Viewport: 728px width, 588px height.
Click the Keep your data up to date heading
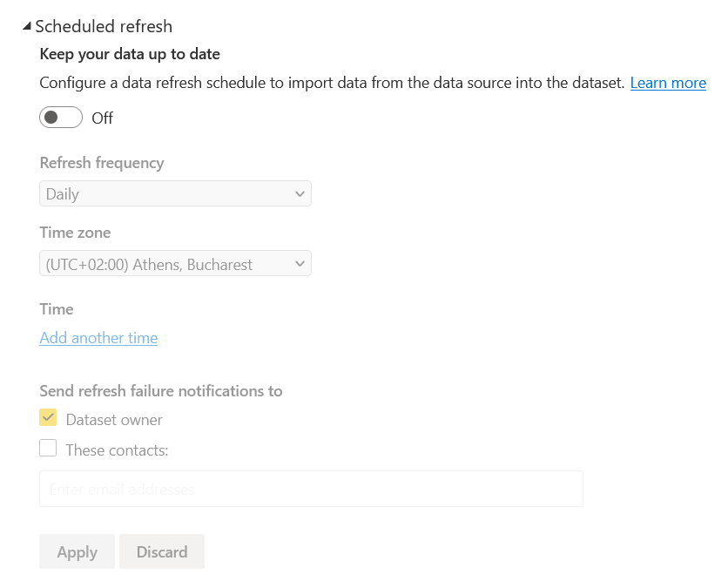coord(130,54)
